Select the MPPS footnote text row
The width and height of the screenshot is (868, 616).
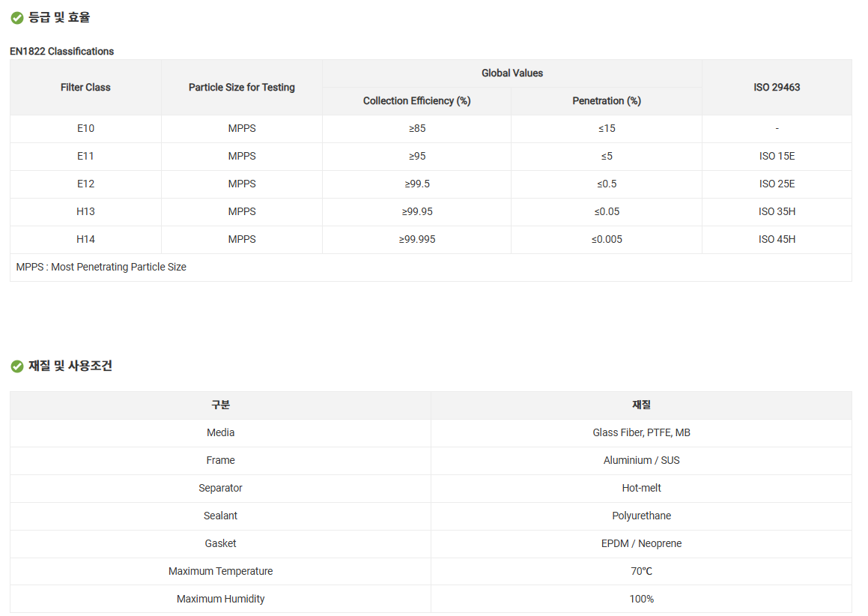tap(101, 268)
